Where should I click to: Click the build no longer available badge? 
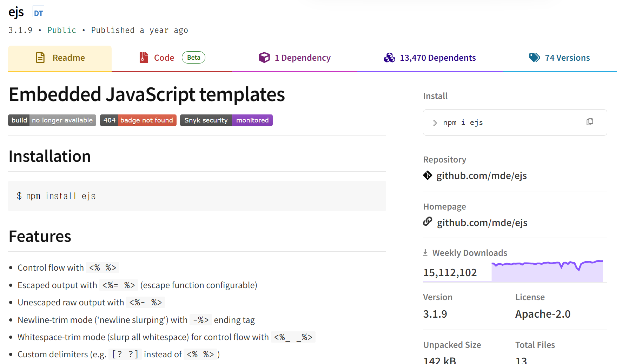coord(52,120)
